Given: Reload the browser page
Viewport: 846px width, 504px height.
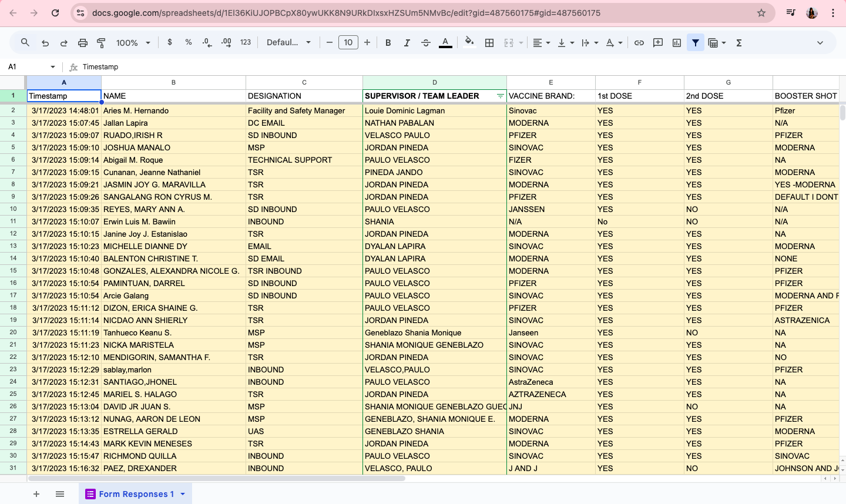Looking at the screenshot, I should 55,13.
